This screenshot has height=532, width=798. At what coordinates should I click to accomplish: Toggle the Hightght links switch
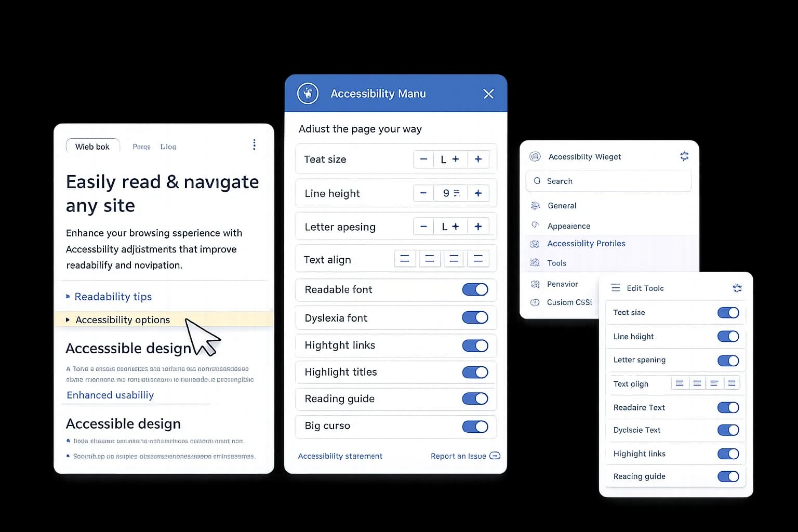click(475, 345)
